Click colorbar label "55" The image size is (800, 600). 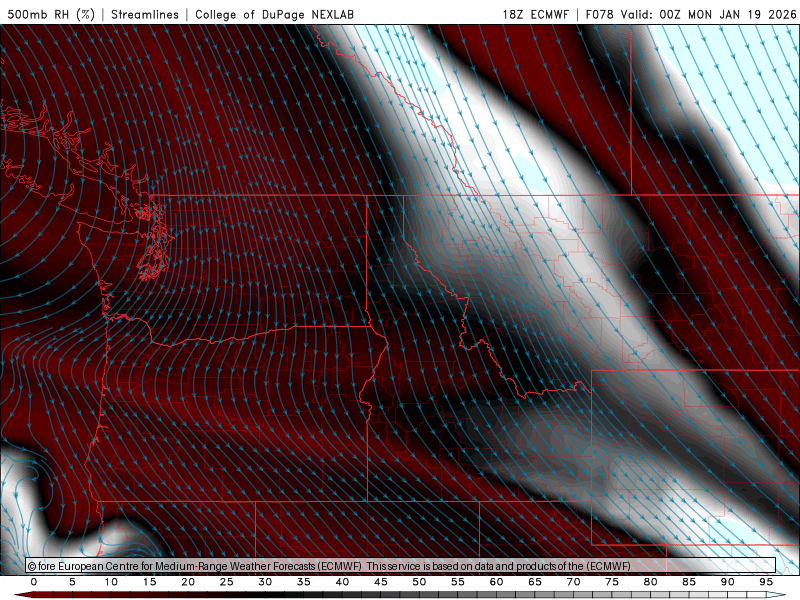click(x=457, y=582)
